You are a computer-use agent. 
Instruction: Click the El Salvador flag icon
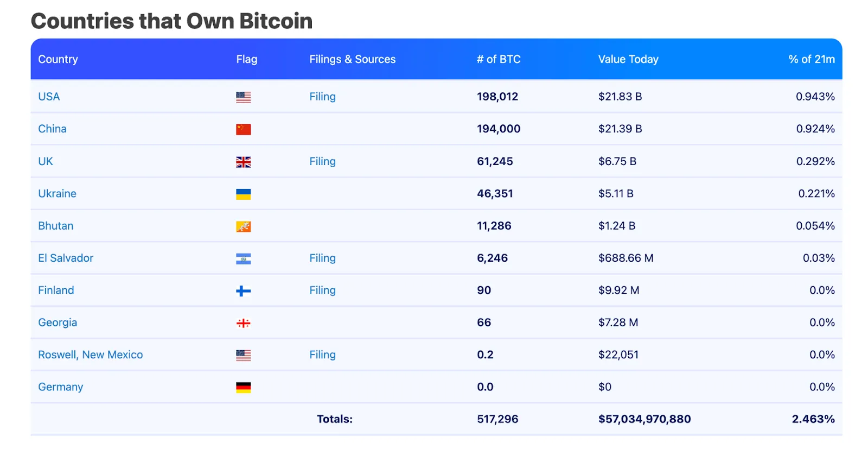tap(244, 258)
